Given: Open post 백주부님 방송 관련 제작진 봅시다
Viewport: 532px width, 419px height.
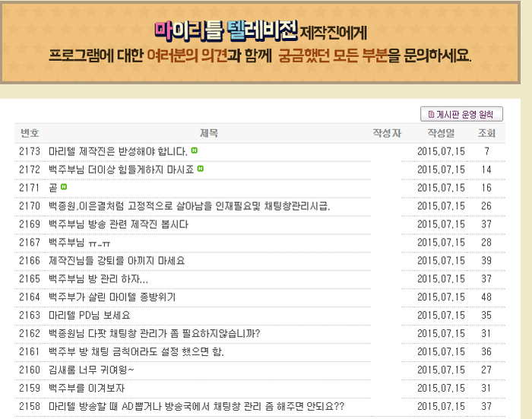Looking at the screenshot, I should 118,224.
